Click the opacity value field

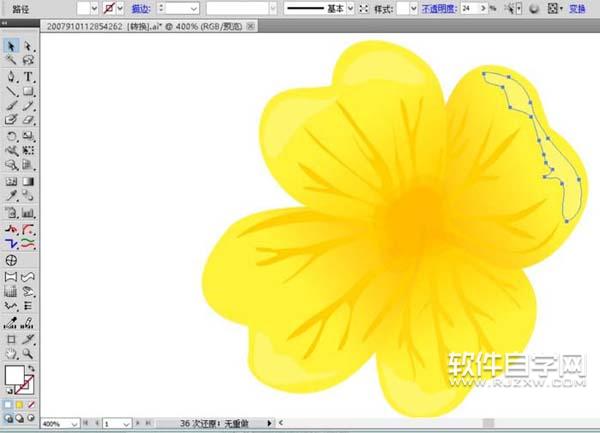tap(468, 8)
